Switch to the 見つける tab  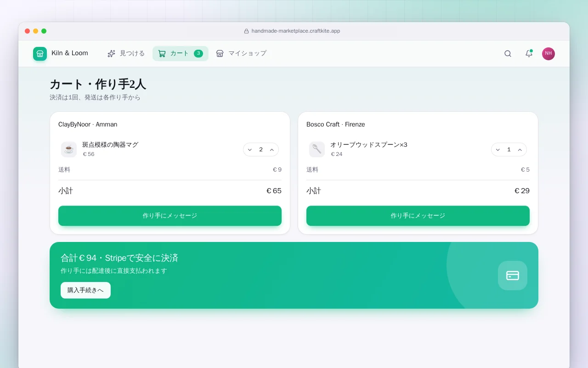click(x=126, y=53)
